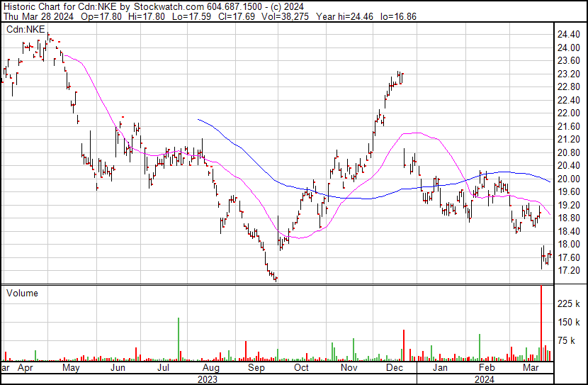Select the Dec month marker on time axis

[x=394, y=369]
